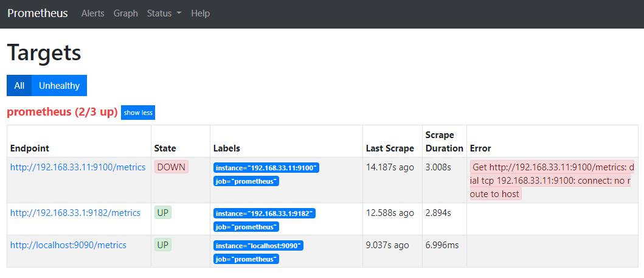Open the Graph page

(126, 13)
